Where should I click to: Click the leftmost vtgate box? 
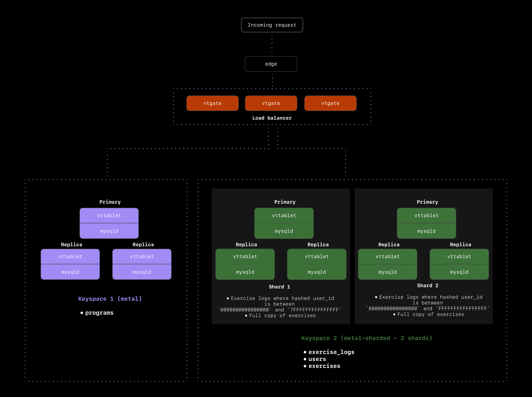point(212,103)
